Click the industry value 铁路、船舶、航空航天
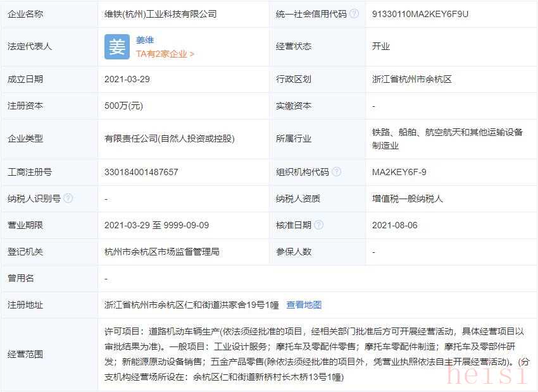Screen dimensions: 538x392 pyautogui.click(x=447, y=132)
